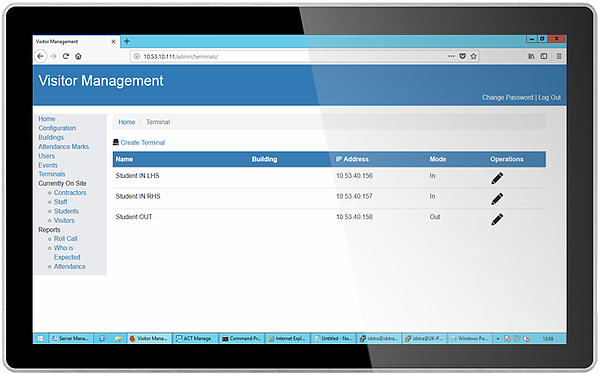
Task: Switch to Server Manager in taskbar
Action: pyautogui.click(x=71, y=338)
